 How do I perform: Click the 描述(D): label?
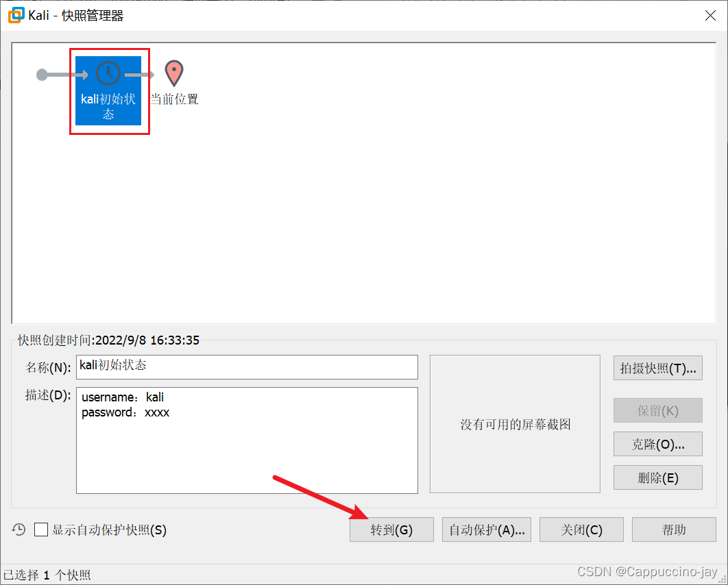coord(48,395)
